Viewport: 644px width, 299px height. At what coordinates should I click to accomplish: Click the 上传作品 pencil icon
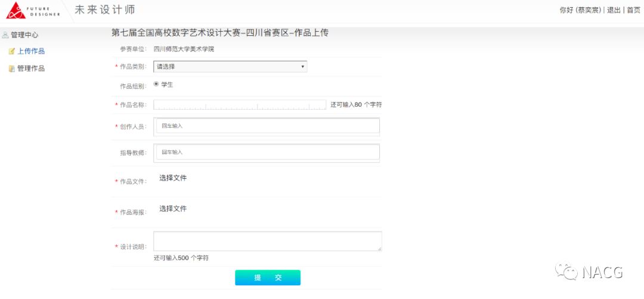pos(12,51)
